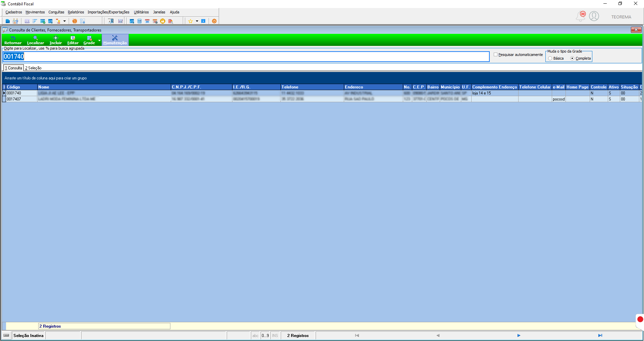Image resolution: width=644 pixels, height=341 pixels.
Task: Click the 'loja 14 e 15' cell
Action: point(495,93)
